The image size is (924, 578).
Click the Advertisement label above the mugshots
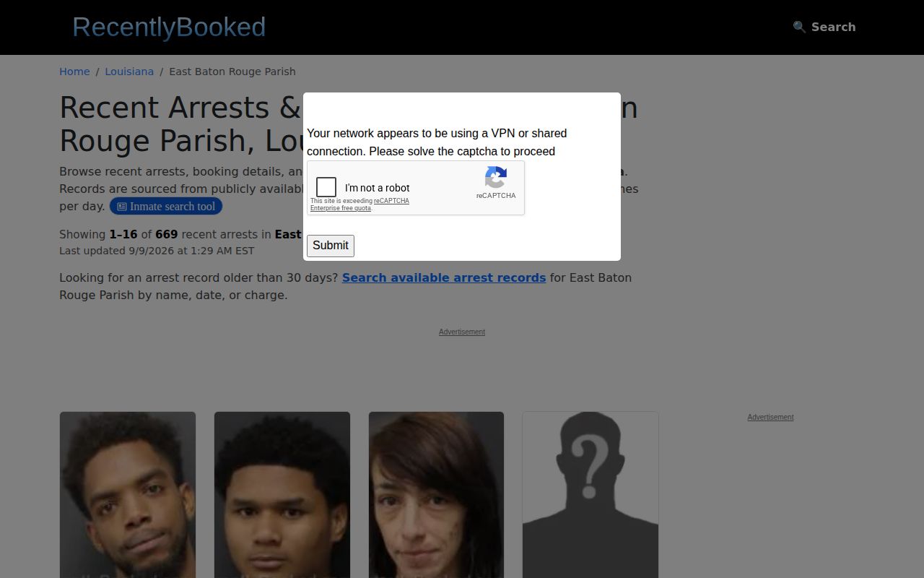(x=462, y=332)
